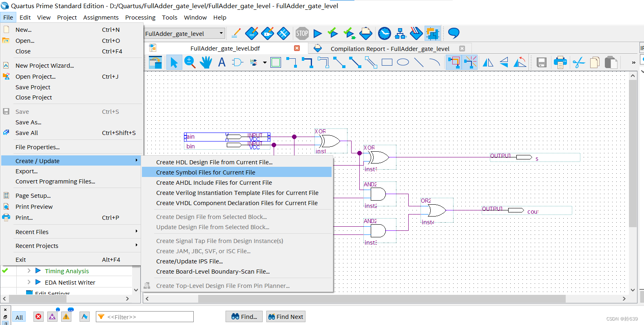Select the Zoom magnifier tool

coord(190,62)
